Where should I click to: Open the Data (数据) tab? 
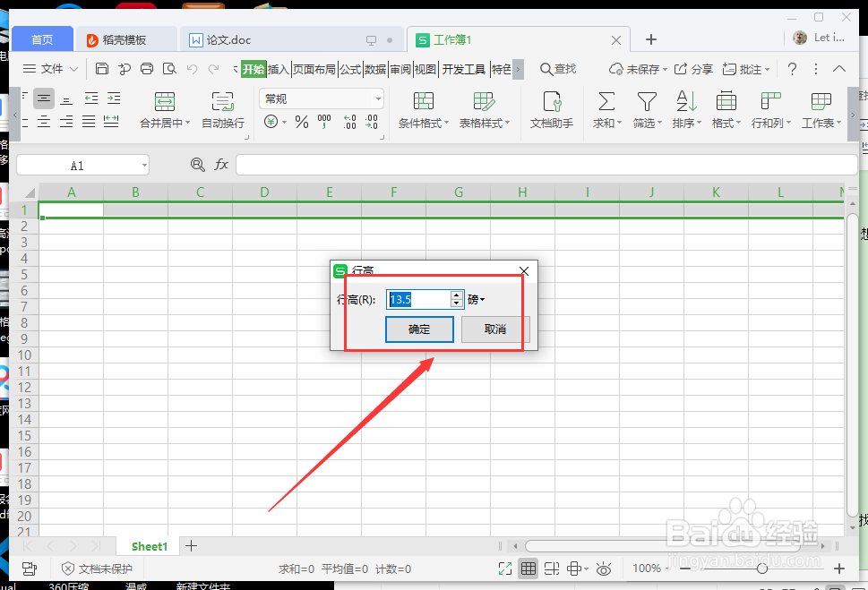(x=374, y=69)
